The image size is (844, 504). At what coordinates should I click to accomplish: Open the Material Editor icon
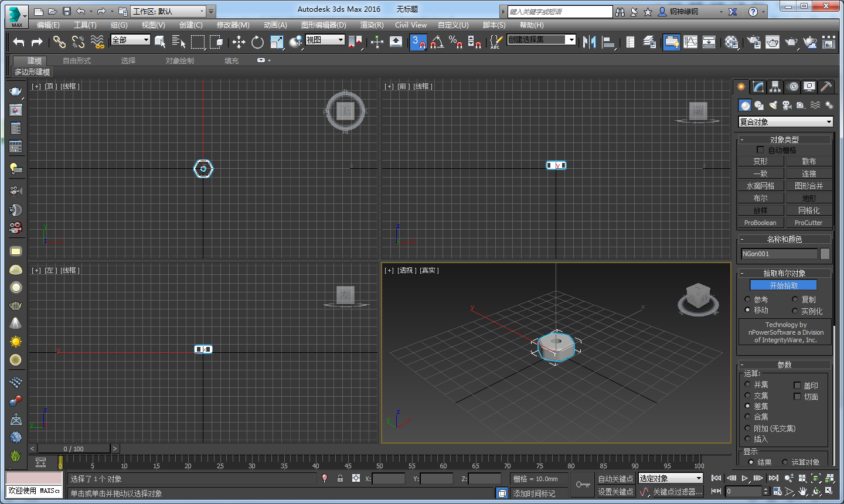tap(731, 42)
